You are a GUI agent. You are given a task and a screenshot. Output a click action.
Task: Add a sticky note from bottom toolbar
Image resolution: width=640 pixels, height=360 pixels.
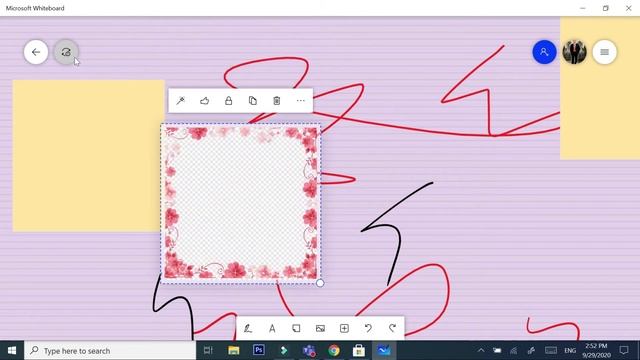(296, 328)
